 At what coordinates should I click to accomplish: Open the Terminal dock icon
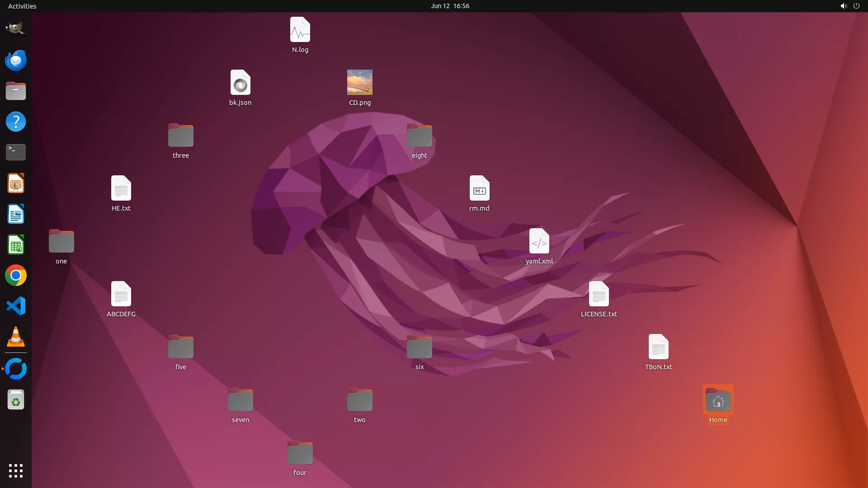coord(15,152)
